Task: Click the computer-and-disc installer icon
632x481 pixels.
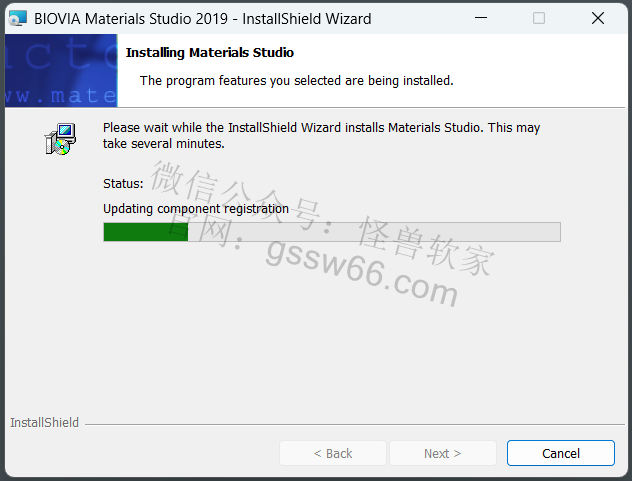Action: point(60,139)
